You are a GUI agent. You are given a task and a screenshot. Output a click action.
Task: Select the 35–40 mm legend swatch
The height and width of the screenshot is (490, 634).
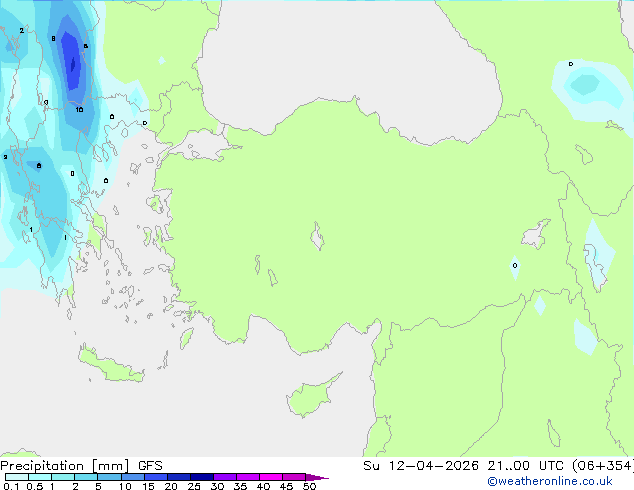[247, 477]
